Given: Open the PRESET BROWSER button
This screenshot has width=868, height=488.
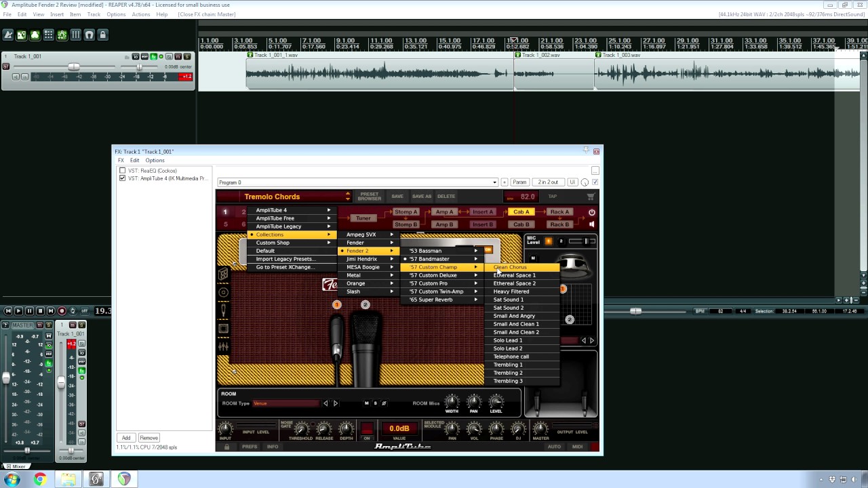Looking at the screenshot, I should [x=370, y=197].
